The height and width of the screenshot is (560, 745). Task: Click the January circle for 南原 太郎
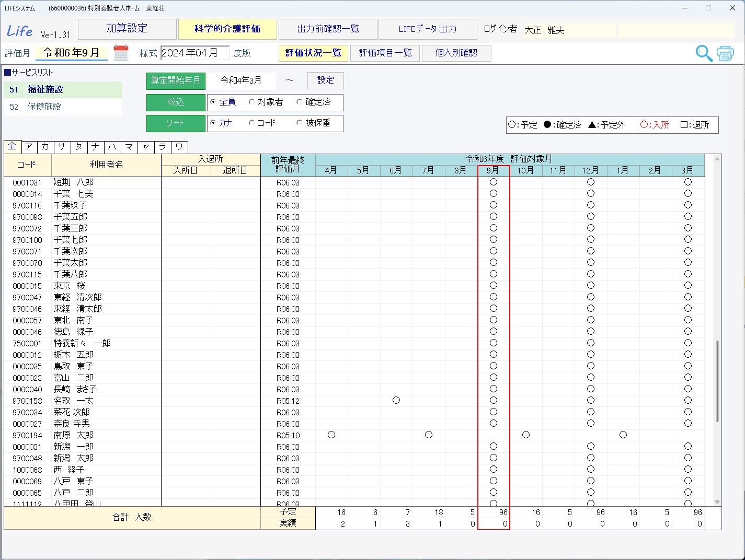click(x=623, y=435)
